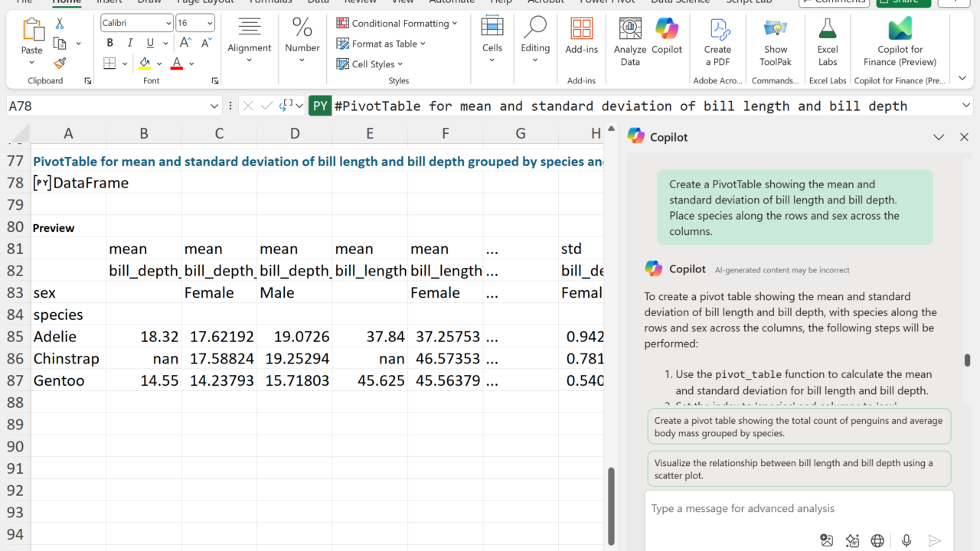
Task: Click the scatter plot suggestion in Copilot
Action: pos(799,469)
